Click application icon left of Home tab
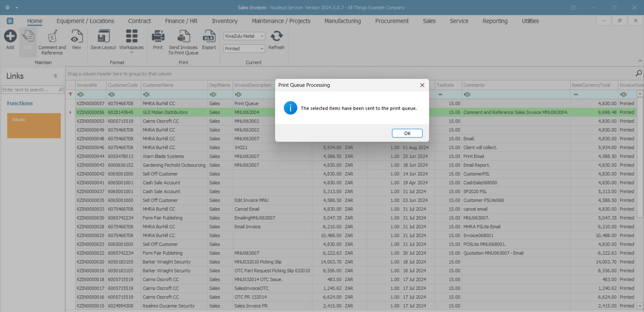The image size is (644, 312). click(x=10, y=21)
